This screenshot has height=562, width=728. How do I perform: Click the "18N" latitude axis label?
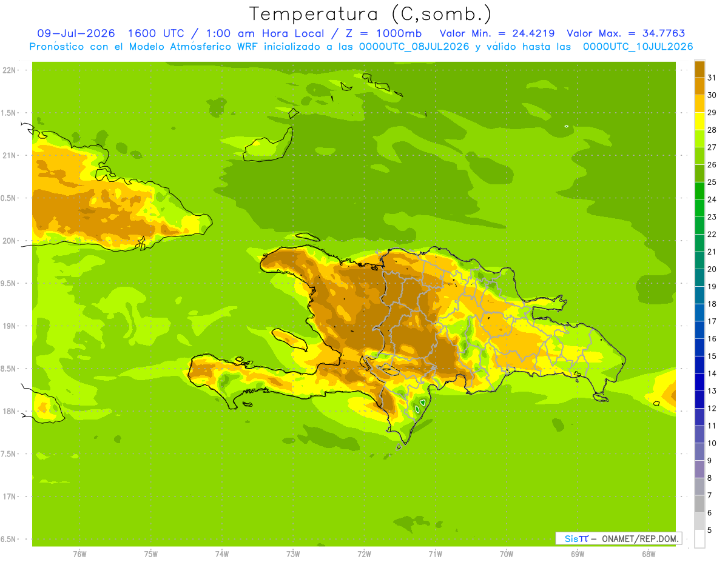(x=9, y=411)
